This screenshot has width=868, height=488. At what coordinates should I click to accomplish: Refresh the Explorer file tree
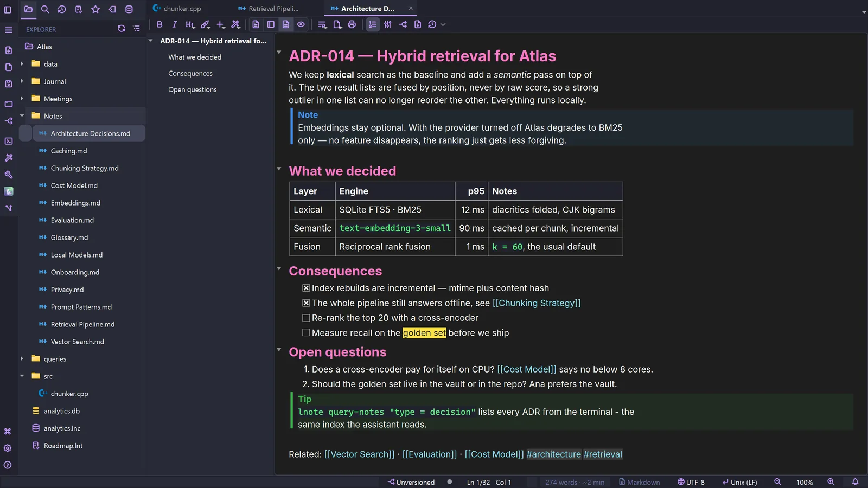point(122,29)
